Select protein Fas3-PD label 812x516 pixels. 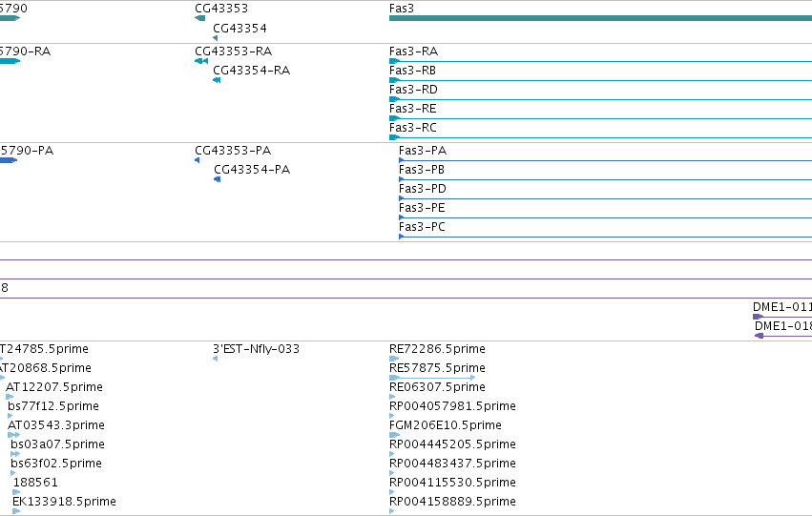coord(423,189)
